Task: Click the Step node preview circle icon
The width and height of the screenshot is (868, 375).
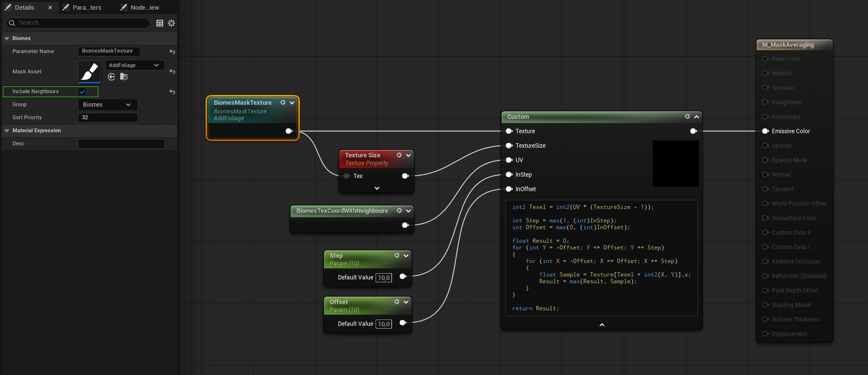Action: click(397, 255)
